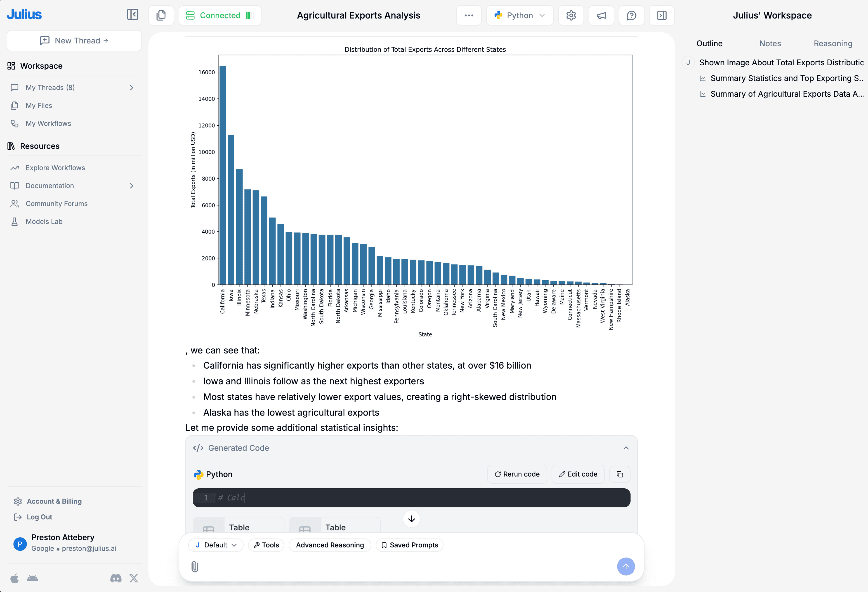
Task: Open help using the question bubble icon
Action: tap(631, 15)
